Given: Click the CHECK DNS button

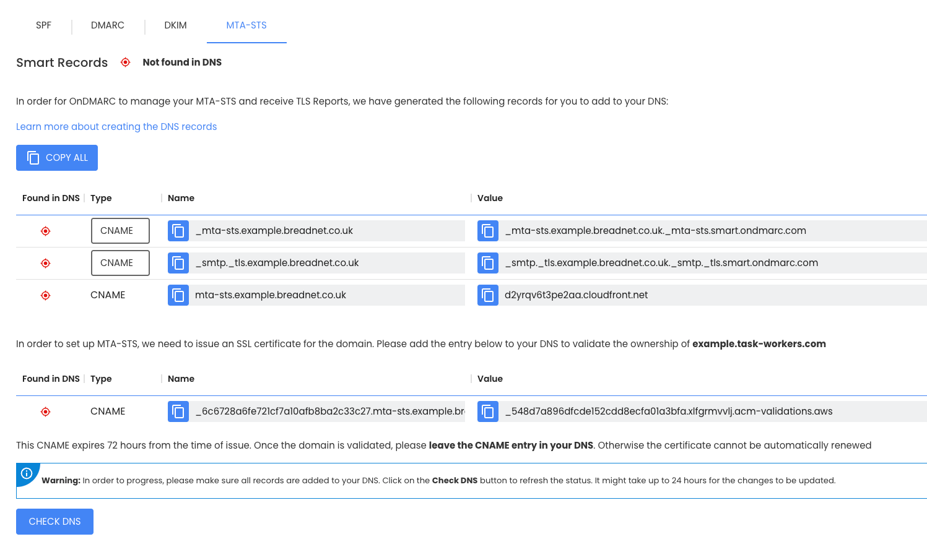Looking at the screenshot, I should tap(54, 522).
